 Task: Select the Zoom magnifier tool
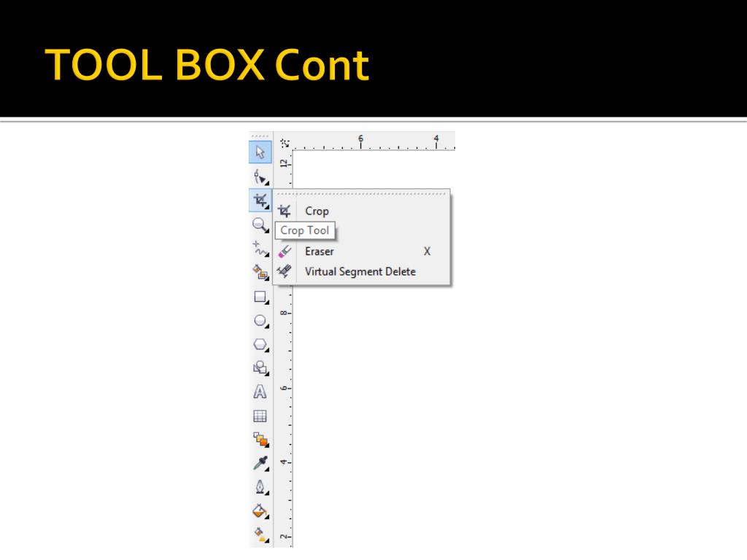click(260, 225)
